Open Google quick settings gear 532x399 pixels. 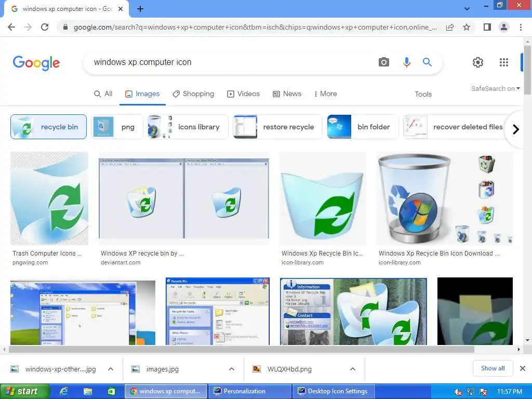tap(478, 62)
